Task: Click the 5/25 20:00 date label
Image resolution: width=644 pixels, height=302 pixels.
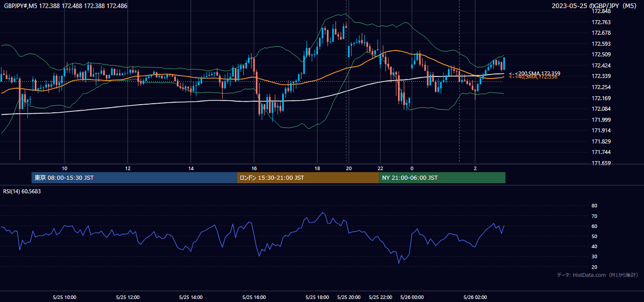Action: coord(349,297)
